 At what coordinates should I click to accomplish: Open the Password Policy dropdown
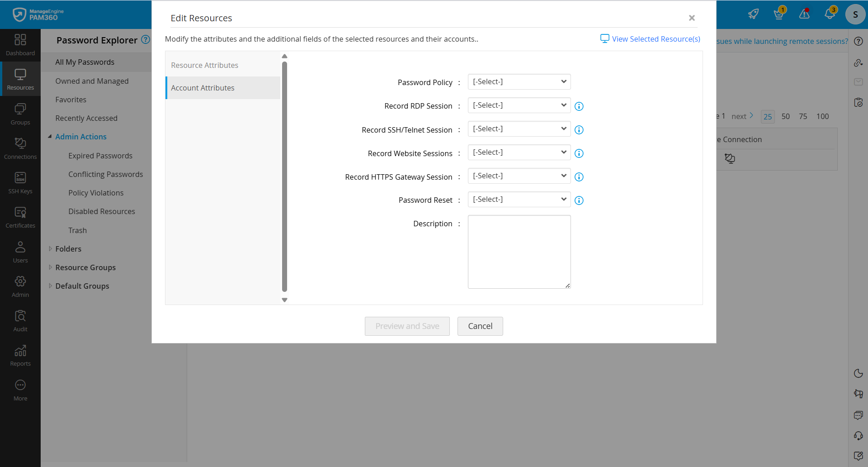pyautogui.click(x=519, y=82)
